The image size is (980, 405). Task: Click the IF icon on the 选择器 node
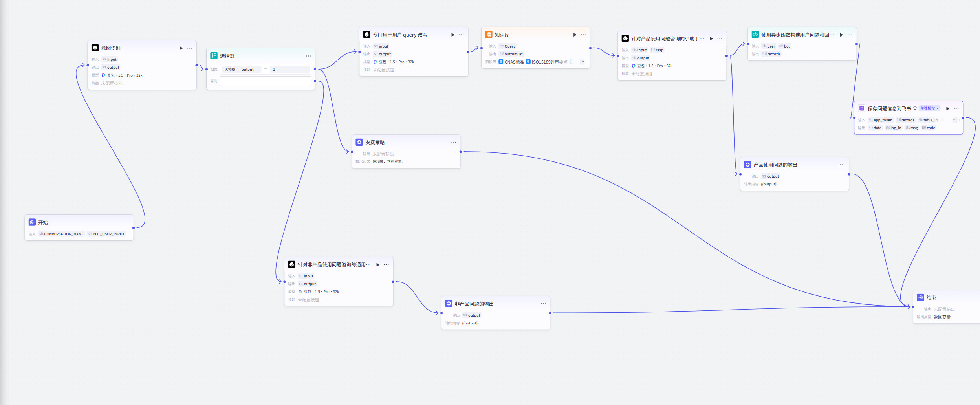214,56
